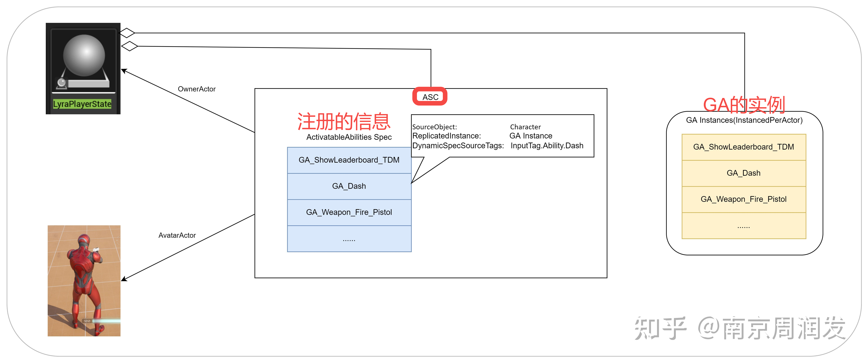Click the yellow ellipsis instance cell
Viewport: 868px width, 363px height.
(744, 226)
